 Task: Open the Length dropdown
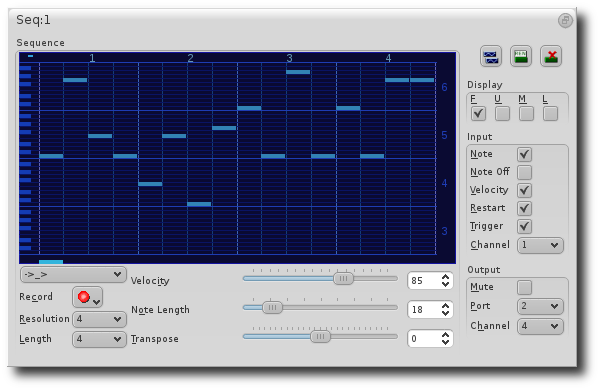click(99, 339)
